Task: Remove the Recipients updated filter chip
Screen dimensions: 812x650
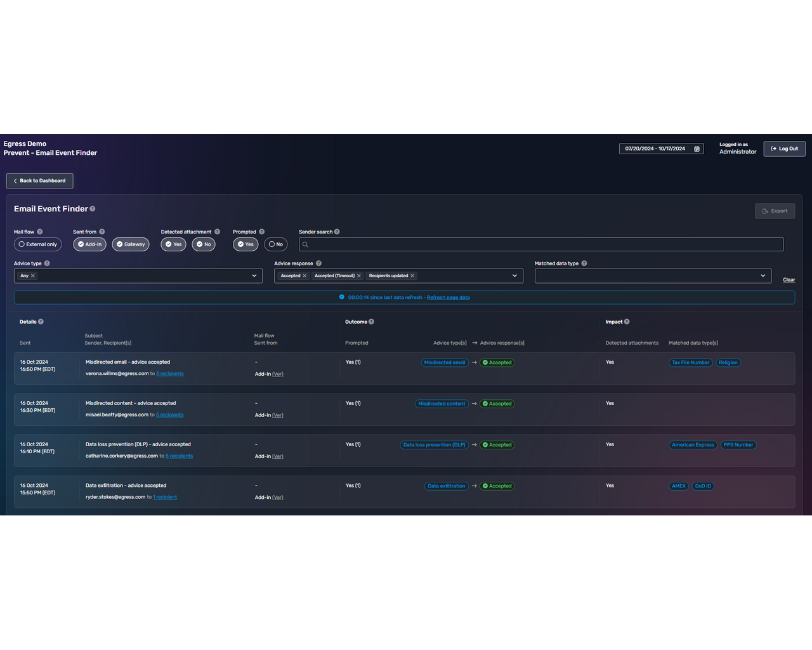Action: click(x=412, y=276)
